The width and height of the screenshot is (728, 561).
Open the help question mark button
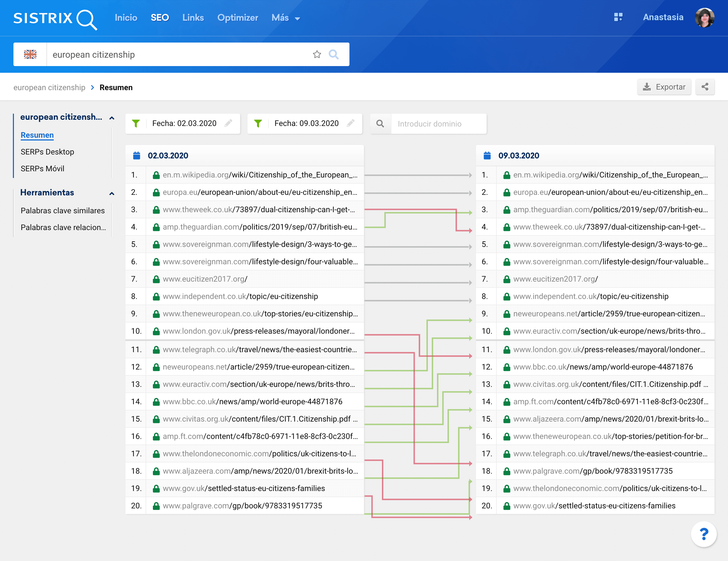[704, 534]
